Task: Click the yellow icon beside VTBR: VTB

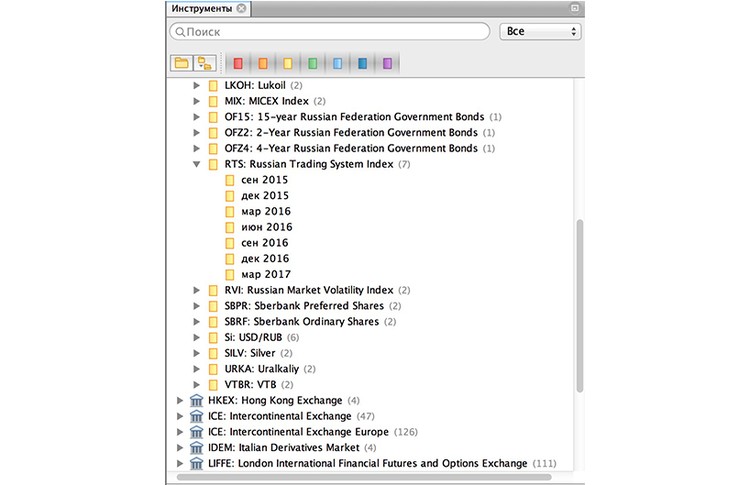Action: 213,385
